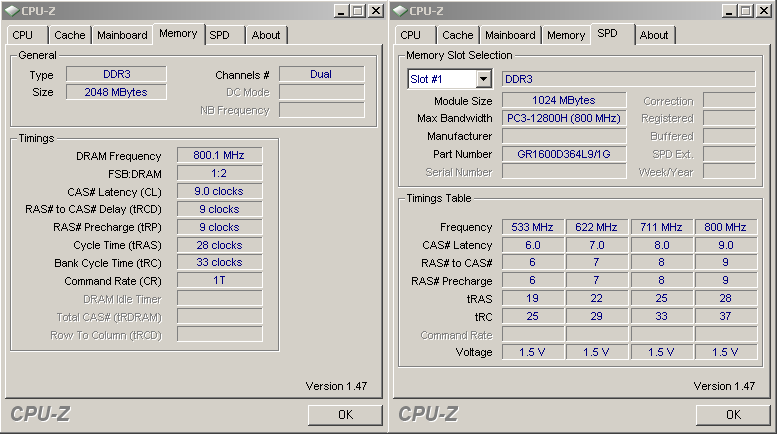Click DRAM Frequency value 800.1 MHz
The width and height of the screenshot is (777, 434).
point(220,155)
